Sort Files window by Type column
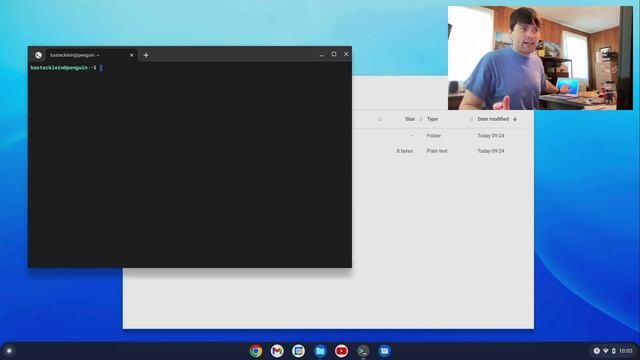The image size is (640, 360). (x=432, y=119)
